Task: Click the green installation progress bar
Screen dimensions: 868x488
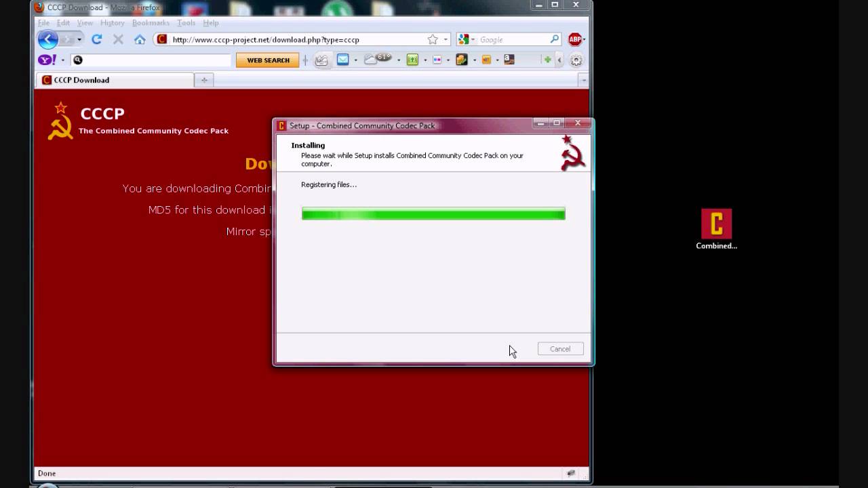Action: (x=433, y=214)
